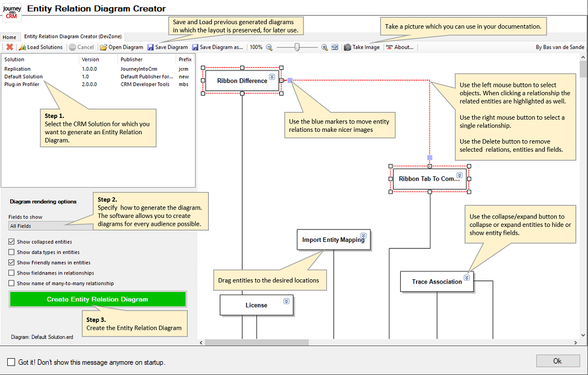Enable Show fieldnames in relationships
Image resolution: width=588 pixels, height=375 pixels.
click(11, 273)
